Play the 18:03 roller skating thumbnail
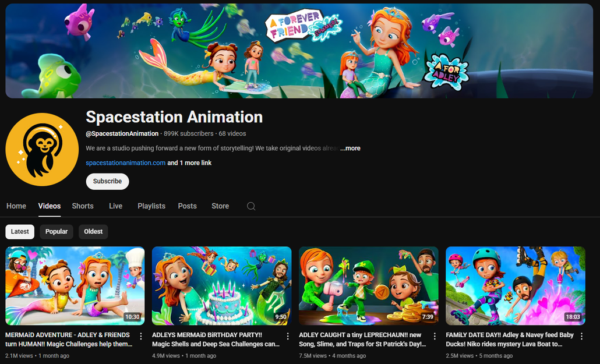Image resolution: width=600 pixels, height=364 pixels. tap(516, 286)
